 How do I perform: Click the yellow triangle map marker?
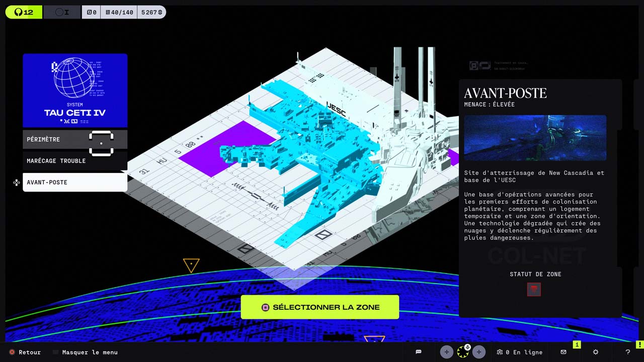coord(191,264)
